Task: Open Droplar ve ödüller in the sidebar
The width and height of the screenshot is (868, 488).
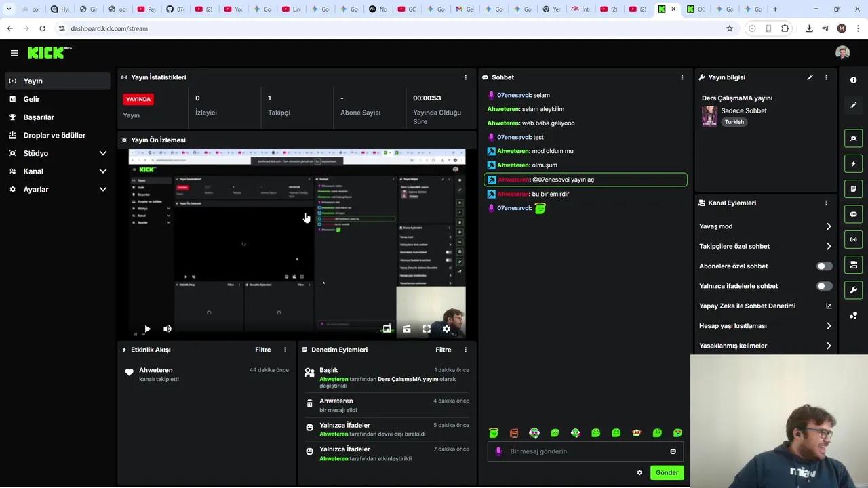Action: point(58,135)
